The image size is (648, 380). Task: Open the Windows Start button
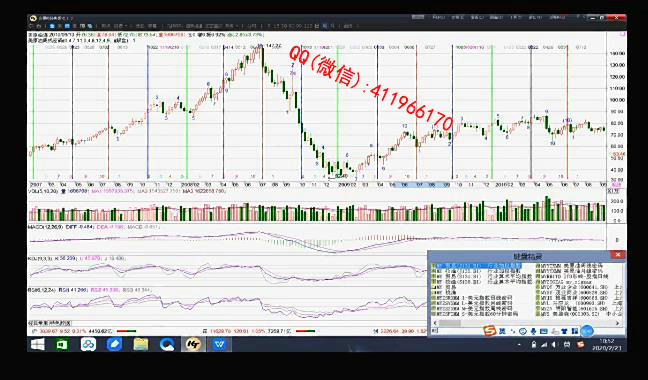click(x=38, y=344)
